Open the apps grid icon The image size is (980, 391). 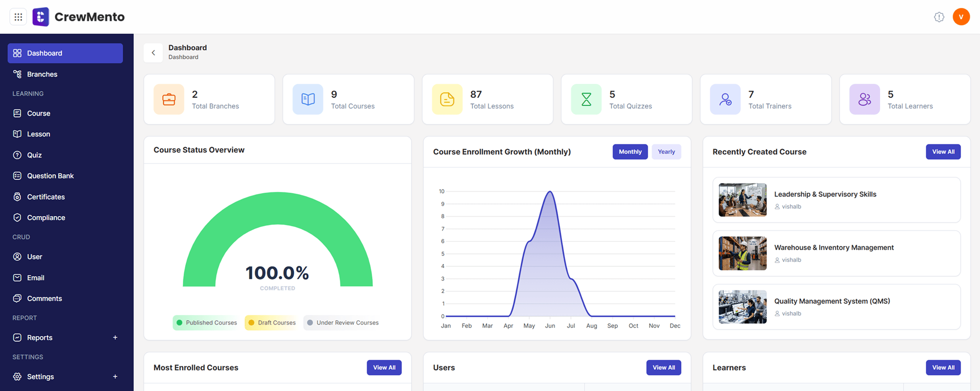(18, 17)
